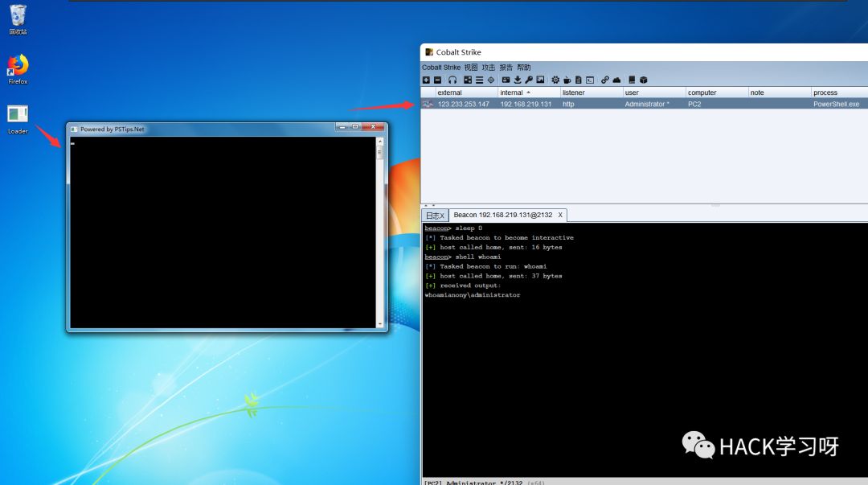
Task: Click the 'shell whoami' command line
Action: tap(463, 257)
